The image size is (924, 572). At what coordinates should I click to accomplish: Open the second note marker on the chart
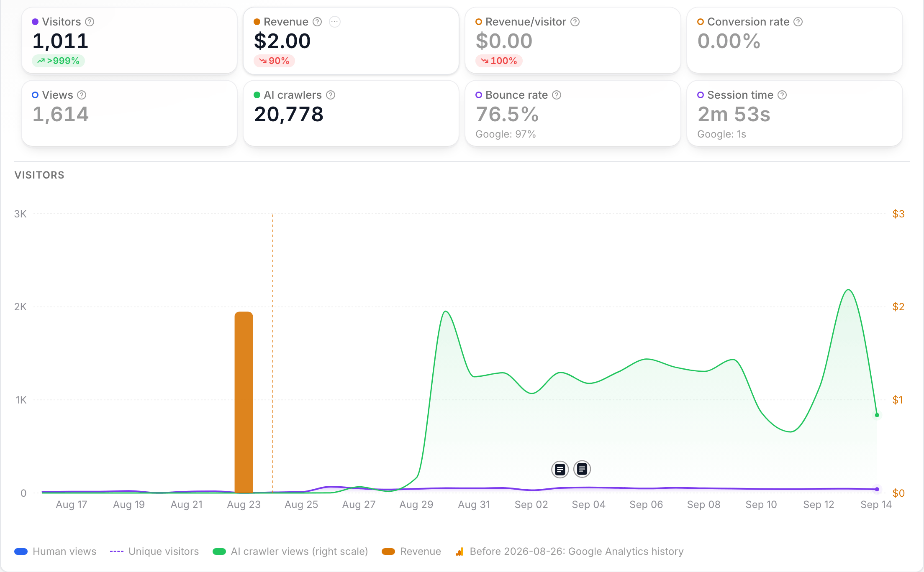click(582, 469)
